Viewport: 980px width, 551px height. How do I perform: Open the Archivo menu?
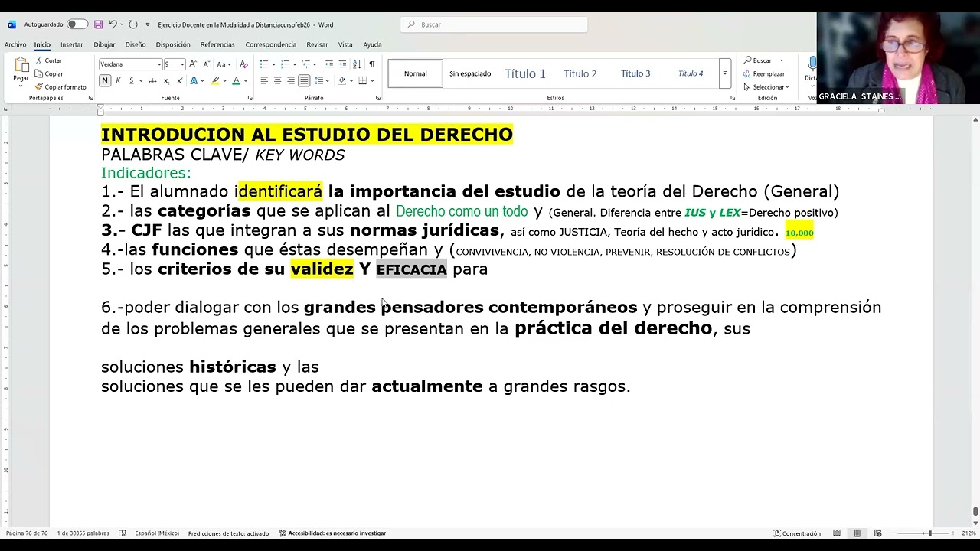[x=15, y=44]
